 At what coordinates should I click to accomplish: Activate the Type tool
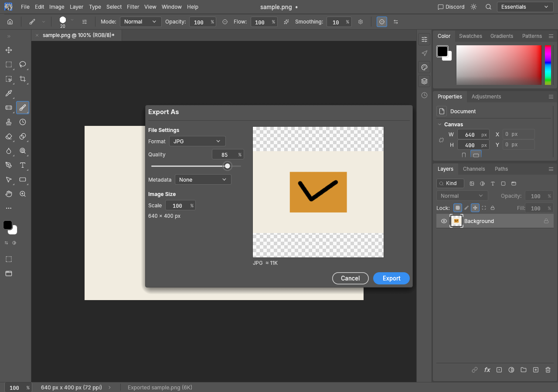(x=23, y=165)
